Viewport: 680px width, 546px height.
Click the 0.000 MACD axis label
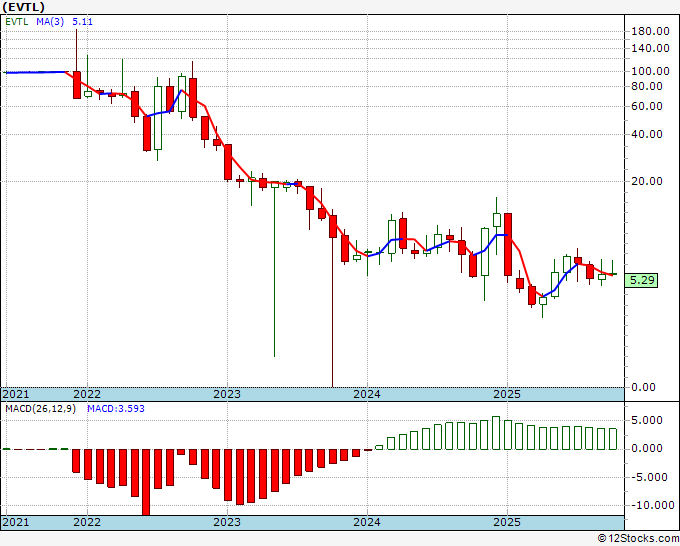(x=647, y=448)
